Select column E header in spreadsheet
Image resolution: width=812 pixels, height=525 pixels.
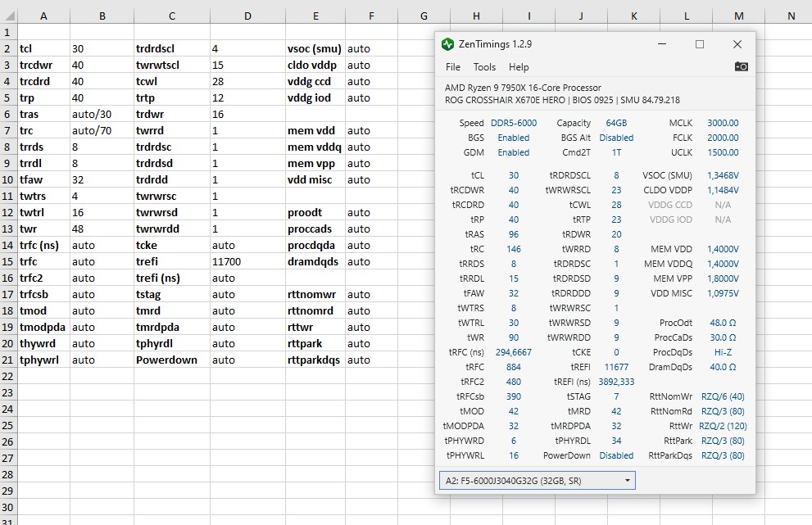[315, 16]
